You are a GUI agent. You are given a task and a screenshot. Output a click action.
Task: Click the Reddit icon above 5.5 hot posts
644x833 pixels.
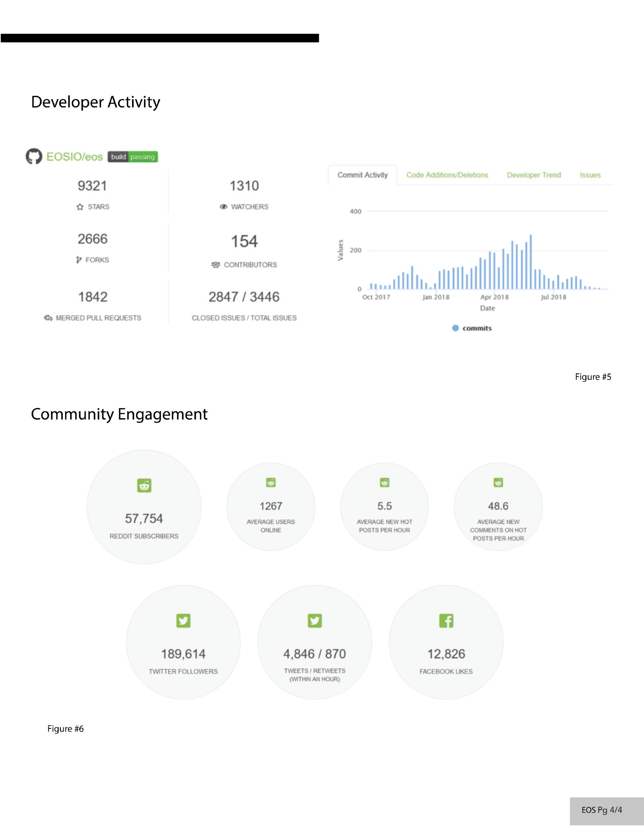click(385, 482)
